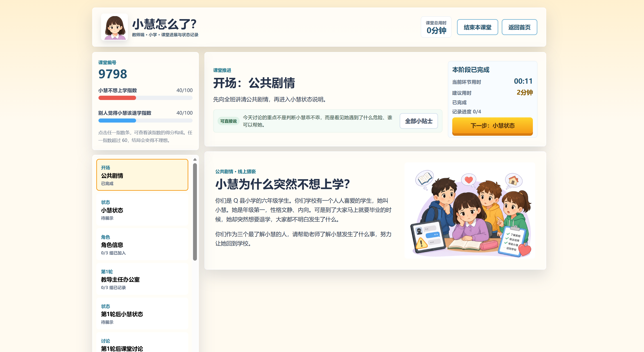Go to 下一步：小慧状态
The width and height of the screenshot is (644, 352).
point(492,126)
